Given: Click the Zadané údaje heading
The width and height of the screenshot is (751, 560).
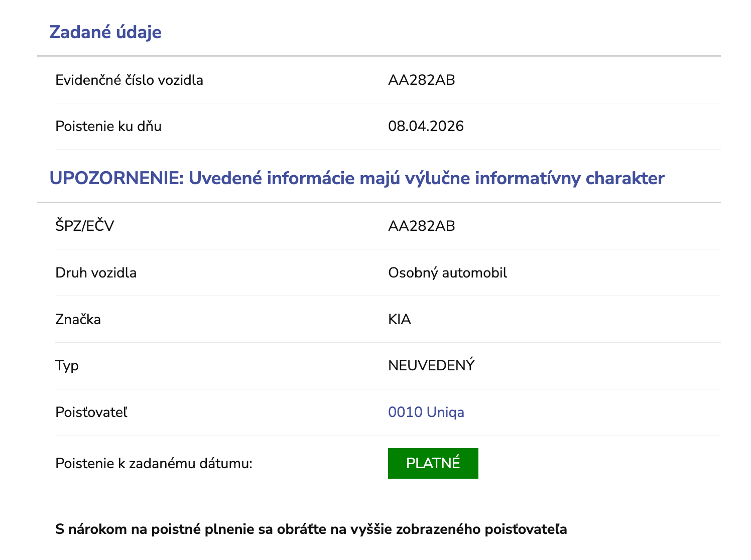Looking at the screenshot, I should coord(105,32).
